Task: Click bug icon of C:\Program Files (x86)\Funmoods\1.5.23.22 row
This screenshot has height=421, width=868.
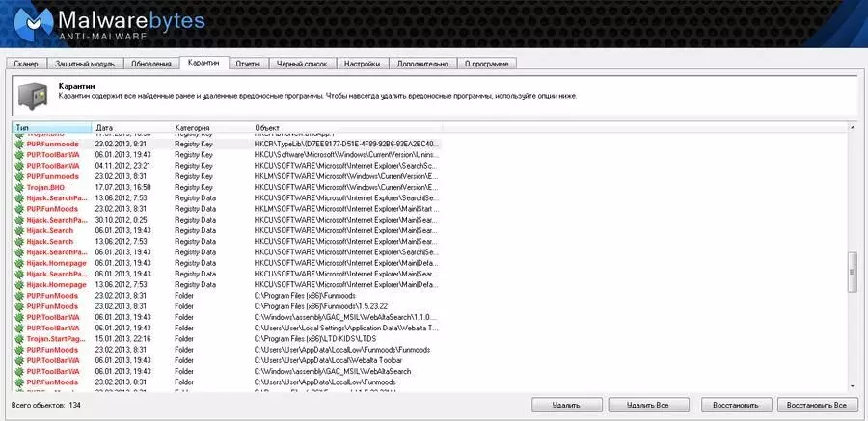Action: pyautogui.click(x=19, y=306)
